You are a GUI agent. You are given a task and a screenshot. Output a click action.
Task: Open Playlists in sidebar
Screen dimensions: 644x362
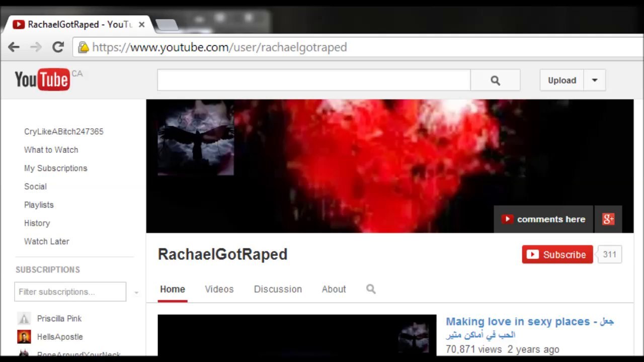pos(39,205)
